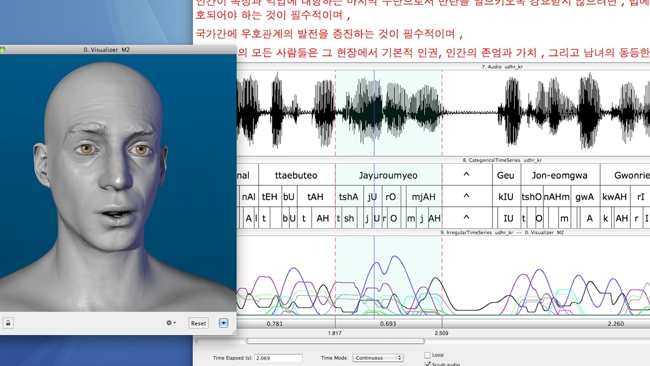Open the gear settings menu in Visualizer
Screen dimensions: 650x366
pyautogui.click(x=171, y=322)
